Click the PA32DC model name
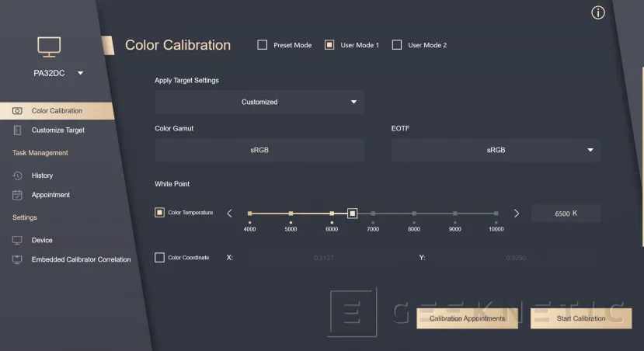This screenshot has height=351, width=644. pyautogui.click(x=49, y=73)
